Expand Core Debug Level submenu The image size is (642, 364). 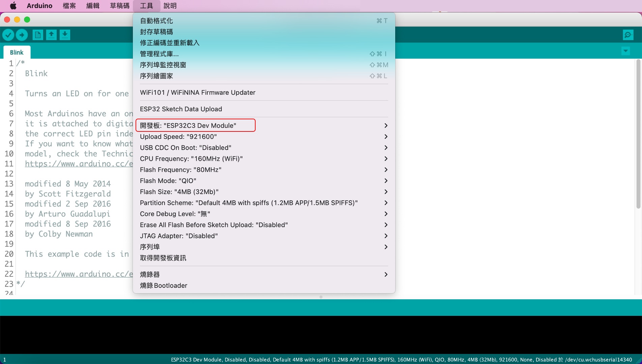click(x=264, y=214)
